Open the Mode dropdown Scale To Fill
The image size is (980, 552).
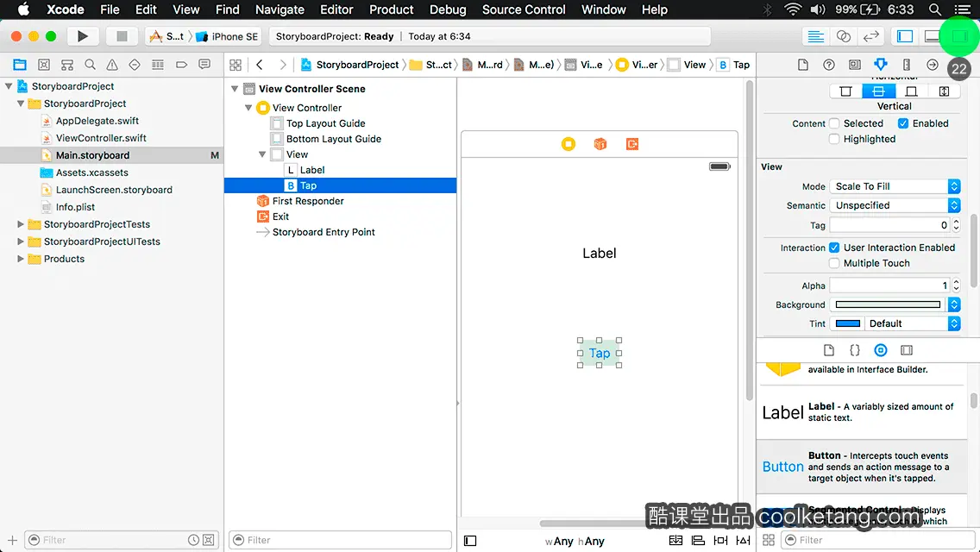pyautogui.click(x=895, y=186)
